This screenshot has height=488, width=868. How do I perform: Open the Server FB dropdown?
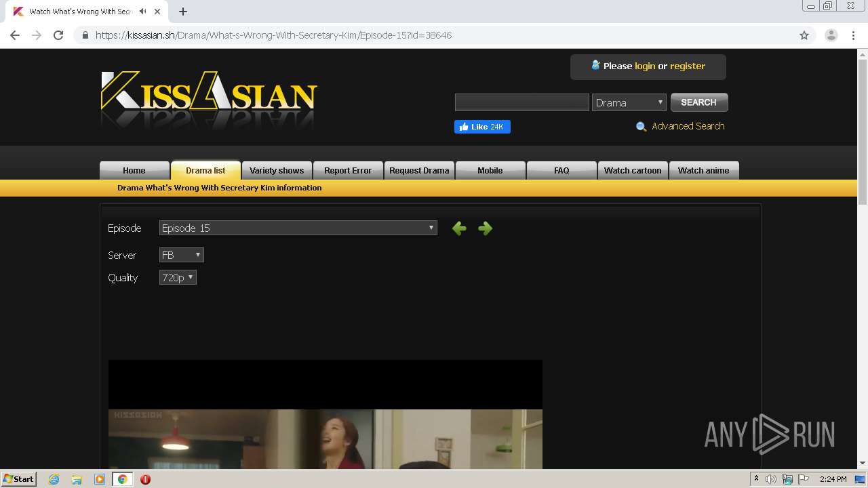pyautogui.click(x=181, y=255)
